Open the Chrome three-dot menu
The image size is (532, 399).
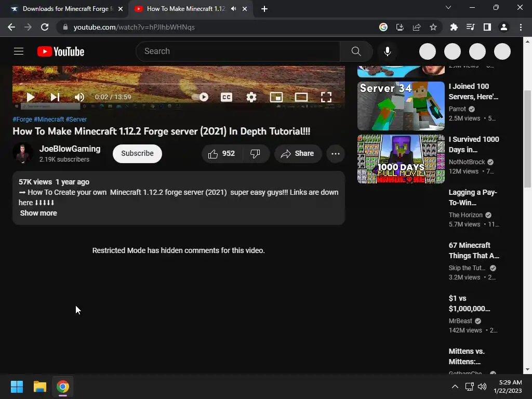tap(521, 27)
